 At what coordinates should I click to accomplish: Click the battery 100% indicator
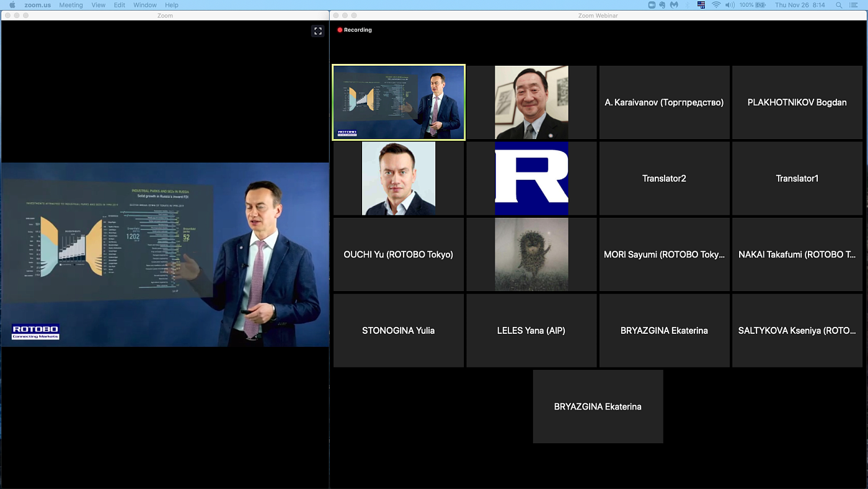point(753,5)
